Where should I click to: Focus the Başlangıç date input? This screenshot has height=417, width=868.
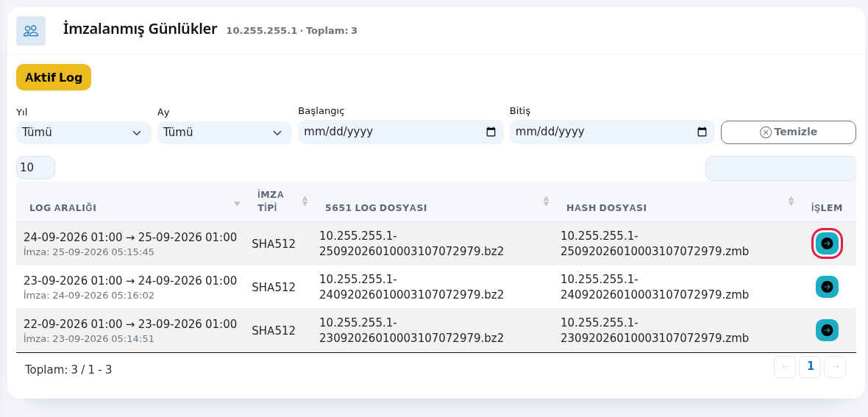tap(401, 132)
